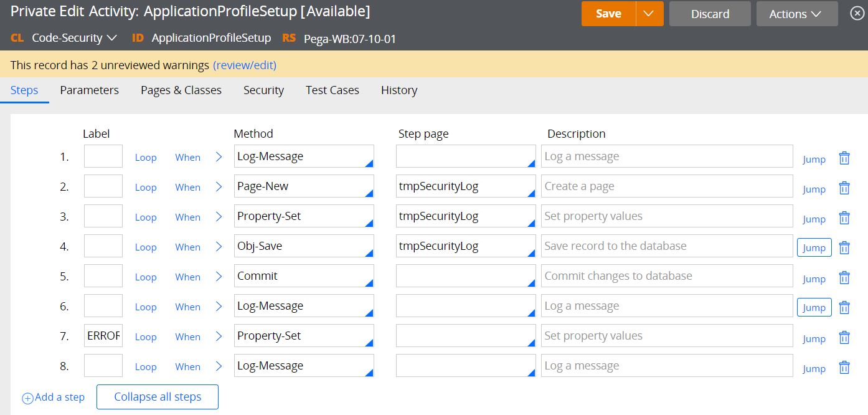Click Loop on step 3
Screen dimensions: 868x415
pos(146,217)
